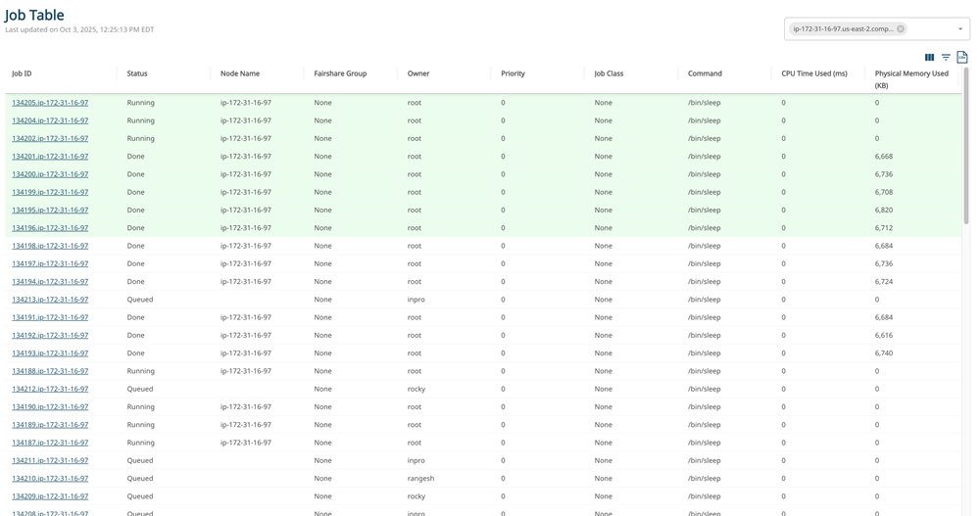This screenshot has width=980, height=516.
Task: Click memory value 6,708 in job 134199 row
Action: coord(884,193)
